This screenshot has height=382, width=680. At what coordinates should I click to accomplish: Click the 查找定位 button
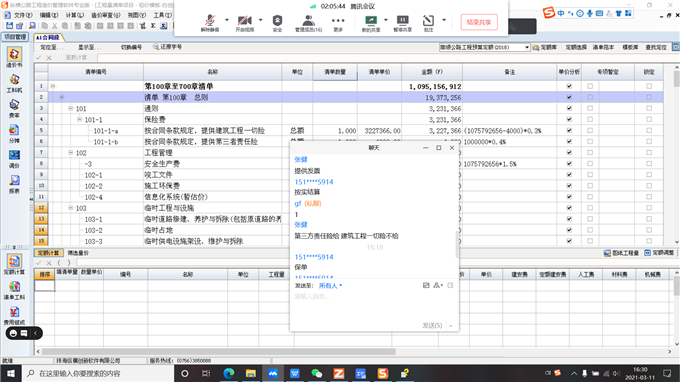point(655,47)
